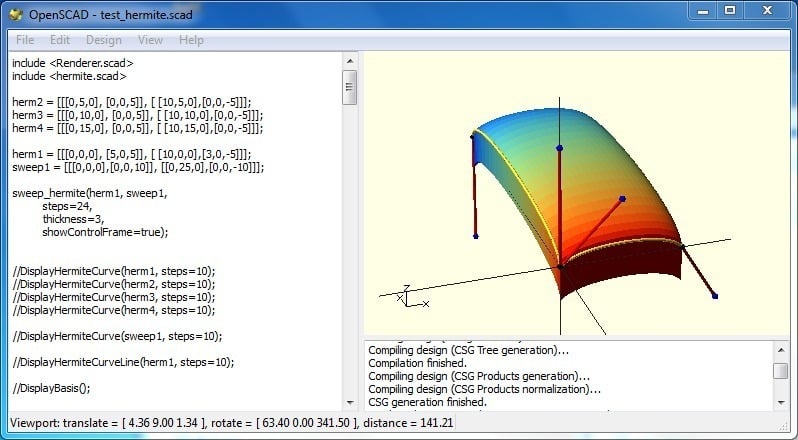
Task: Open the File menu
Action: coord(25,40)
